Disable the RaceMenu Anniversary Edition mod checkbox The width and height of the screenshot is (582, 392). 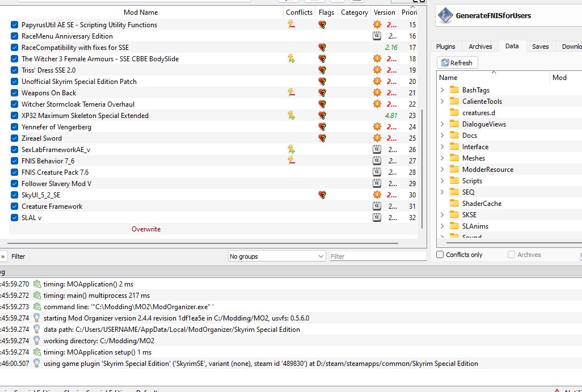[15, 36]
